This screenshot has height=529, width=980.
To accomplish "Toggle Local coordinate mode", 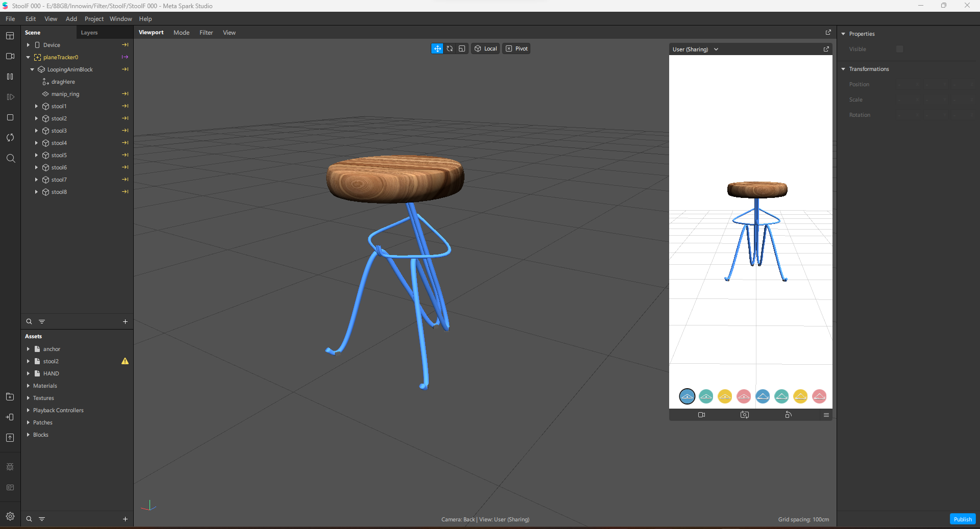I will [485, 48].
